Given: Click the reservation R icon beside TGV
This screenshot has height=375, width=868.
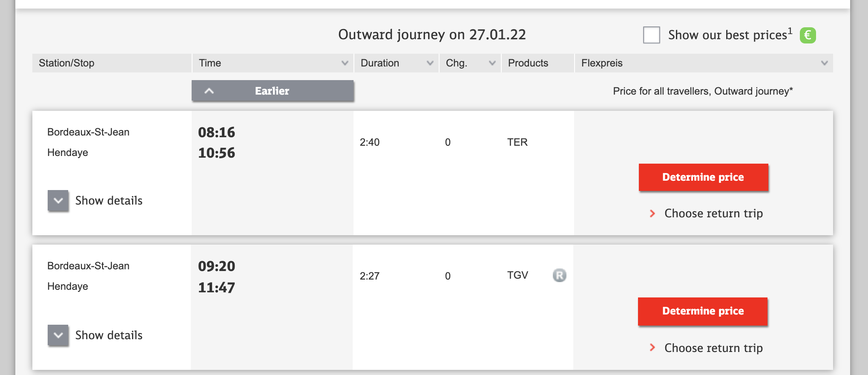Looking at the screenshot, I should click(559, 275).
